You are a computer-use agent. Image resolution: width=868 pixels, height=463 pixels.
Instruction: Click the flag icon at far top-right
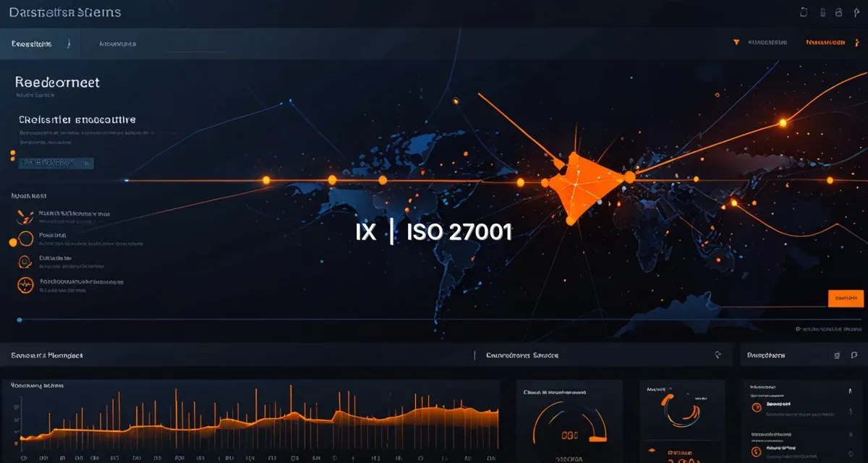[856, 12]
